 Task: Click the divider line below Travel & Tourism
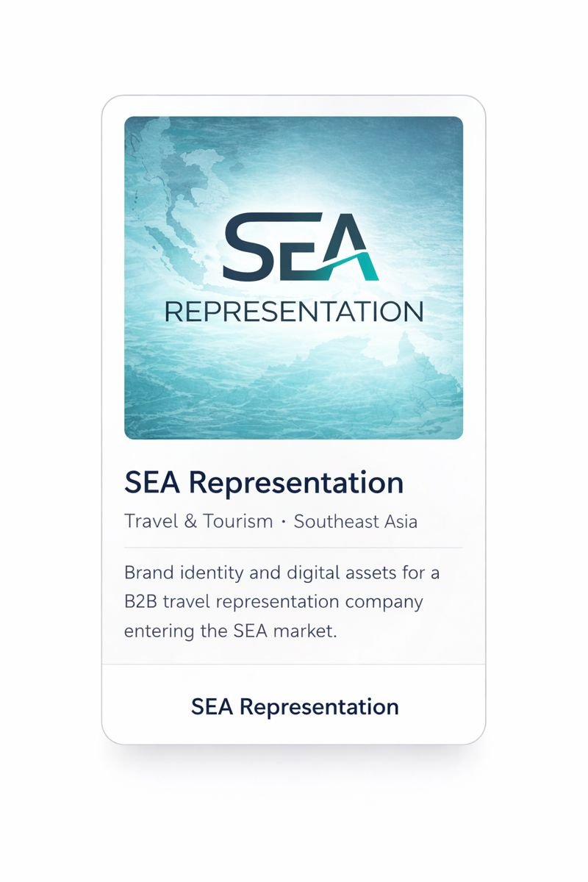294,548
